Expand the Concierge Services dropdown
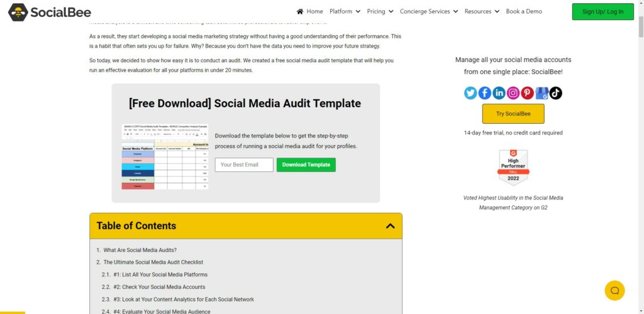 (429, 11)
